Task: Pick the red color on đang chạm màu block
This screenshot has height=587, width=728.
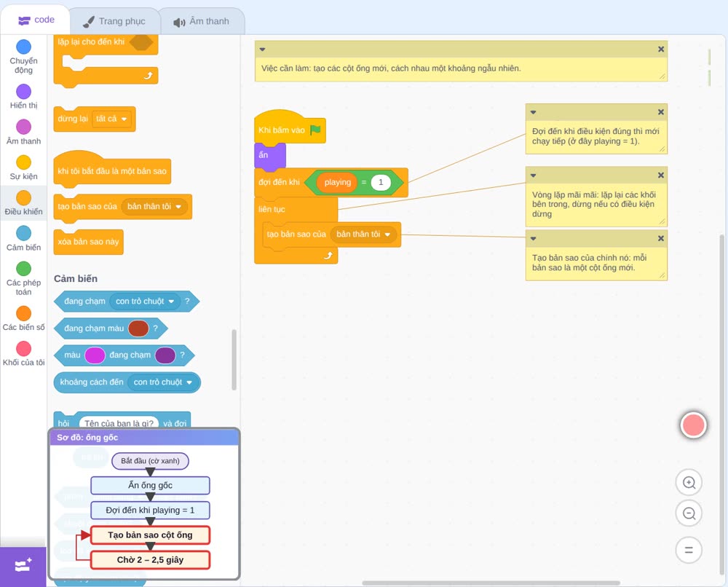Action: pos(138,328)
